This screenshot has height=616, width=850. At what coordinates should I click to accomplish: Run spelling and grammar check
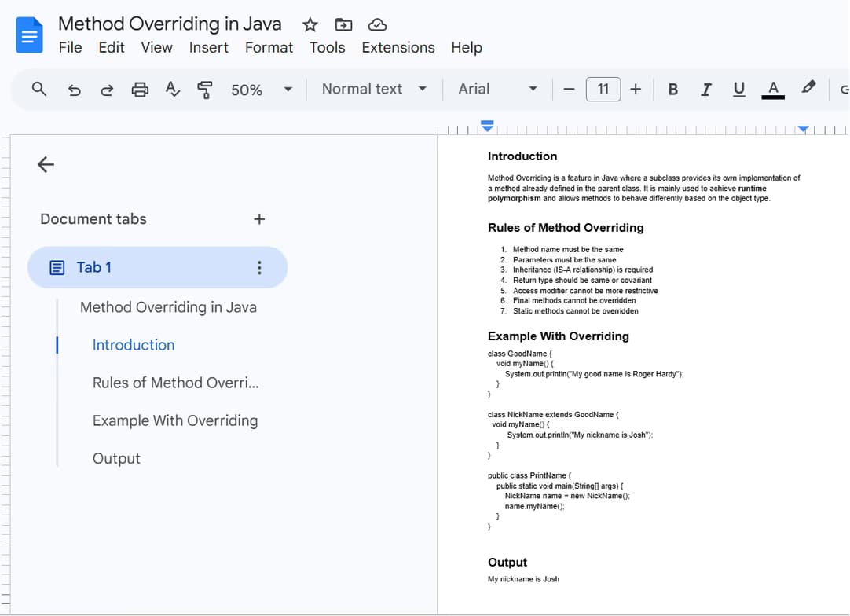172,89
